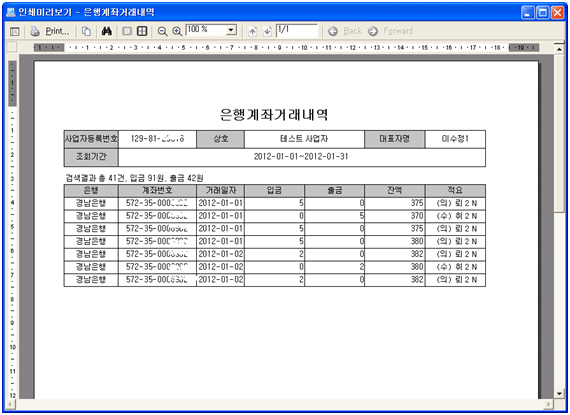
Task: Click the date range 2012-01-01~2012-01-31
Action: click(301, 157)
